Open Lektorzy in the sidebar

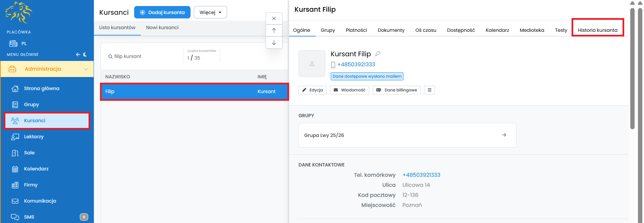(34, 137)
